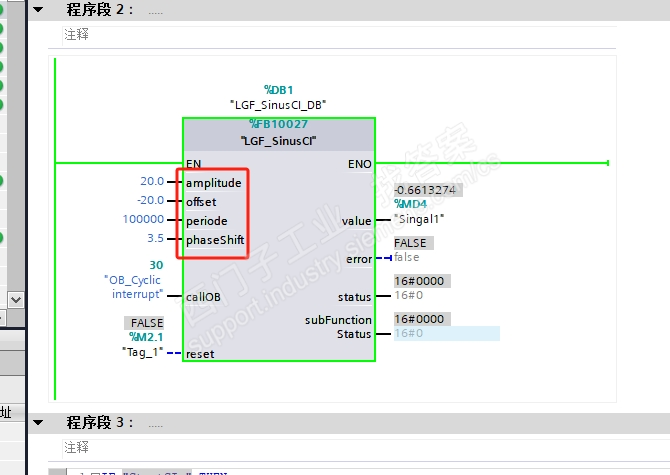The width and height of the screenshot is (670, 475).
Task: Select the Tag_1 reset operand
Action: (x=143, y=352)
